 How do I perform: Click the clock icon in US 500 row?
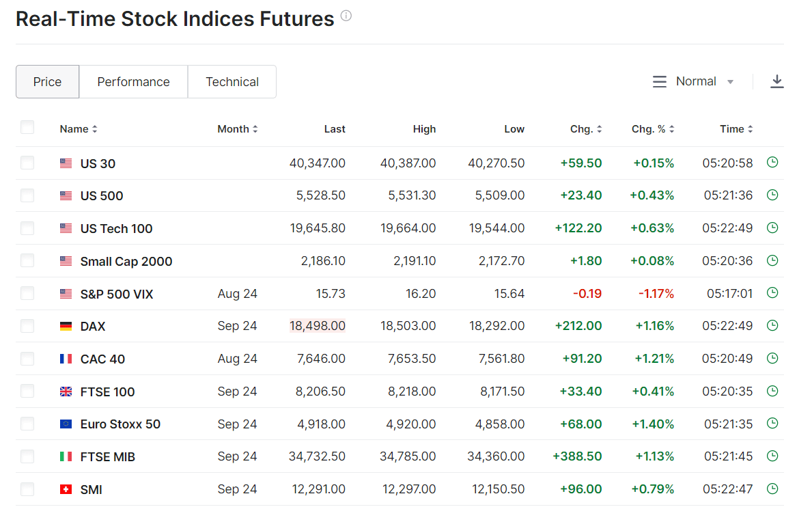click(x=772, y=195)
